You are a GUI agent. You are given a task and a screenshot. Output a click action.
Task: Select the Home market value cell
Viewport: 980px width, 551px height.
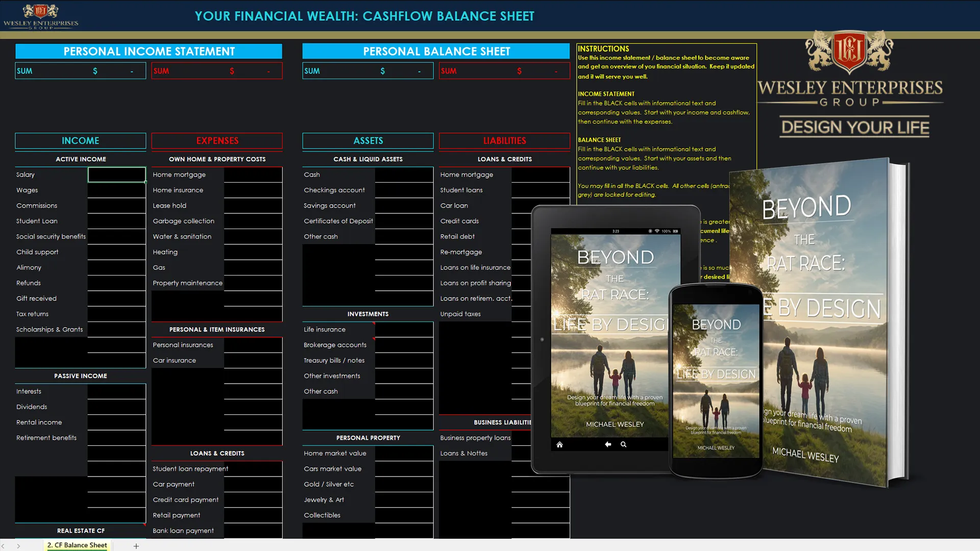point(404,454)
